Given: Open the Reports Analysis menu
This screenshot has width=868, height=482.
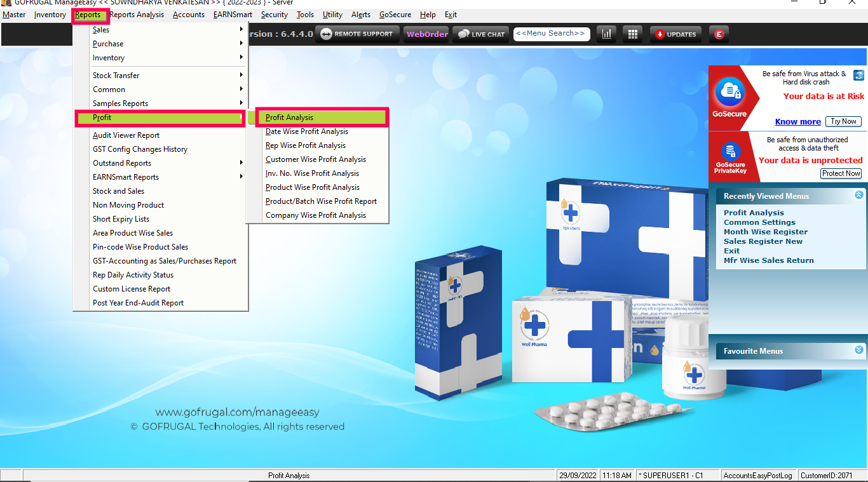Looking at the screenshot, I should click(x=137, y=15).
